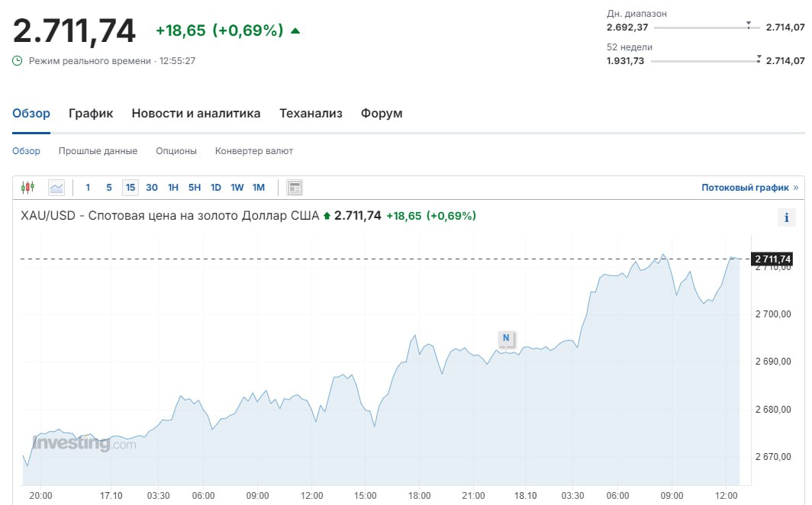
Task: Open the Потоковый график link
Action: click(749, 188)
